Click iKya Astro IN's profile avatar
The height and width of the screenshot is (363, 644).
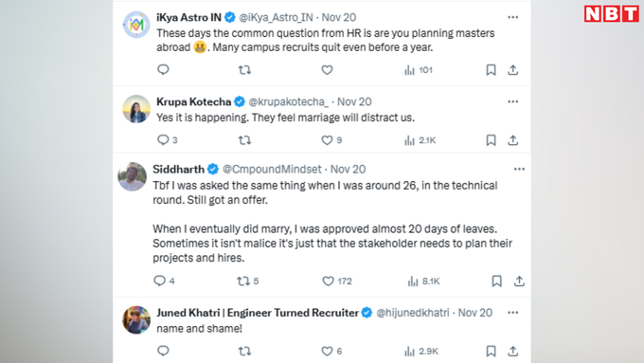[136, 25]
